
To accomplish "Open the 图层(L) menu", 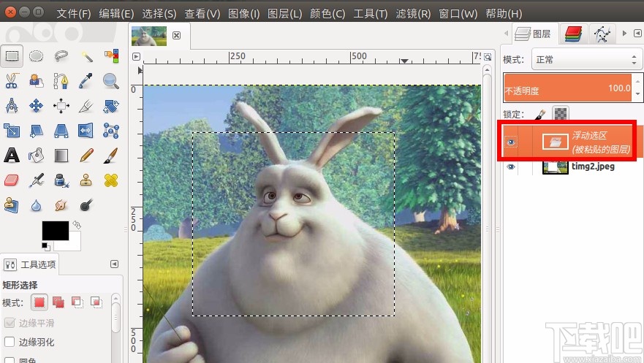I will [284, 14].
